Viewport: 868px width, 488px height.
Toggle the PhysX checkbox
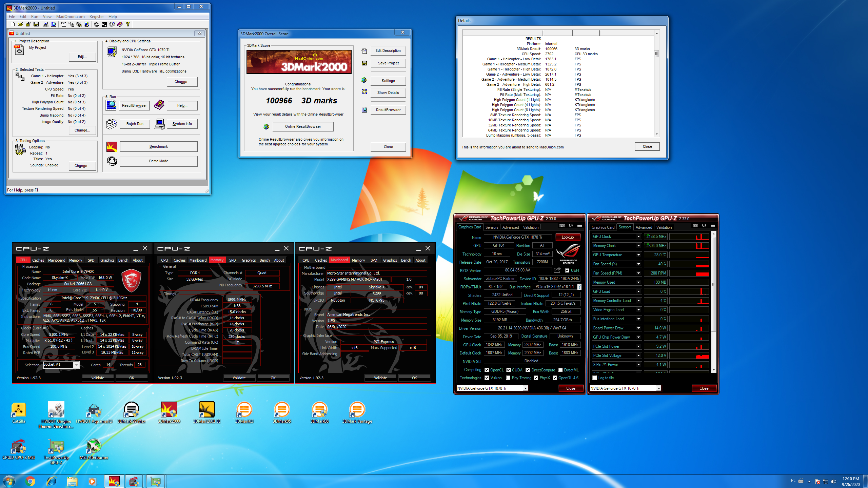click(536, 378)
